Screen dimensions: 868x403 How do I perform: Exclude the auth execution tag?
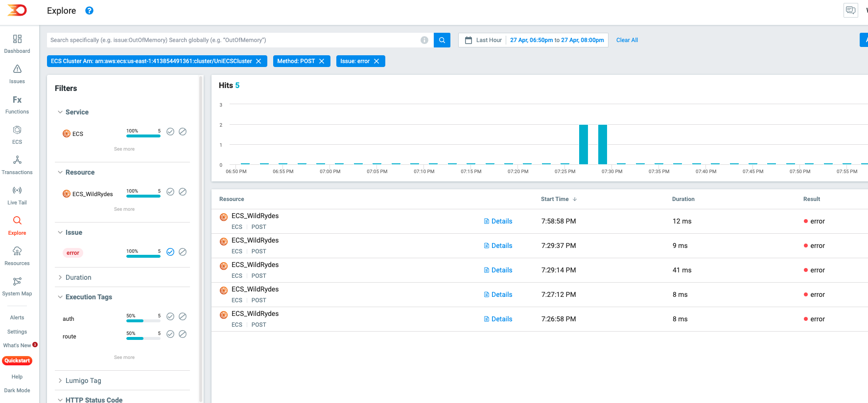coord(183,316)
